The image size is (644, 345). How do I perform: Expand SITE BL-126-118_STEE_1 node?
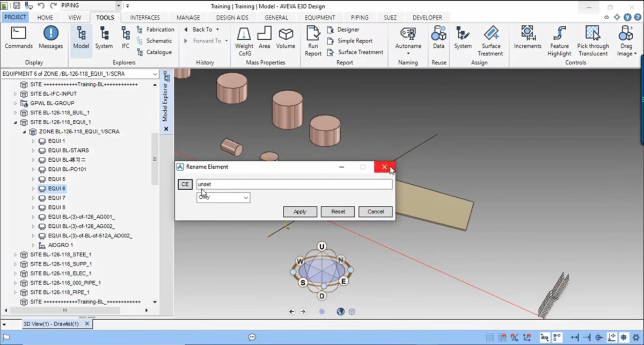point(16,254)
